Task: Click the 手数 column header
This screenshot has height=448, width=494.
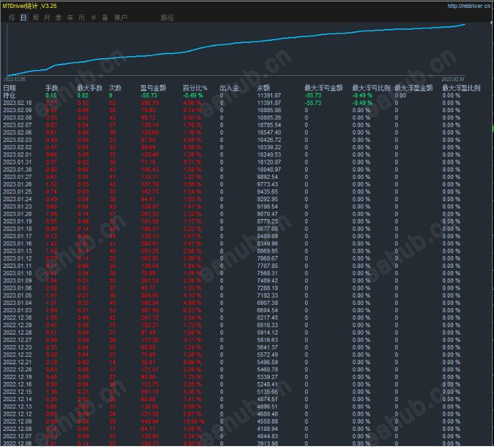Action: pos(52,88)
